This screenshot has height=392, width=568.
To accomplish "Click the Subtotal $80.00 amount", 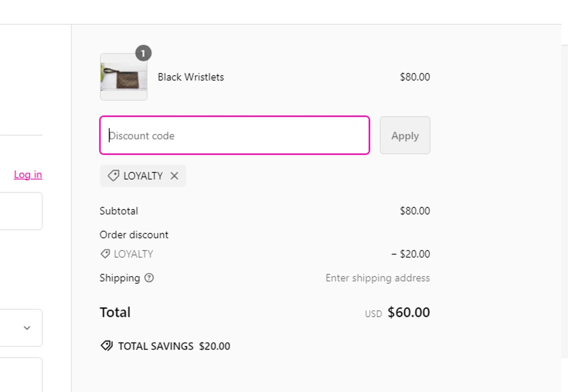I will point(415,211).
